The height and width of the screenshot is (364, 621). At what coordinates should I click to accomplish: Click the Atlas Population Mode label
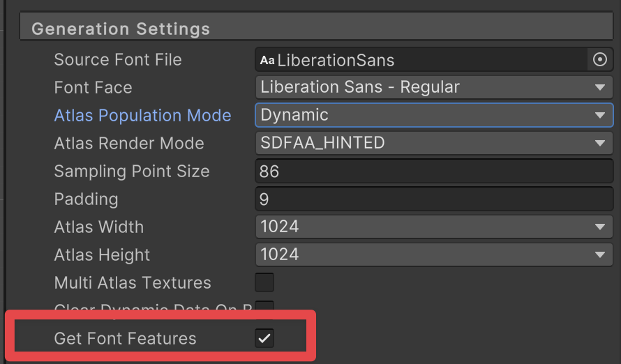[x=142, y=115]
